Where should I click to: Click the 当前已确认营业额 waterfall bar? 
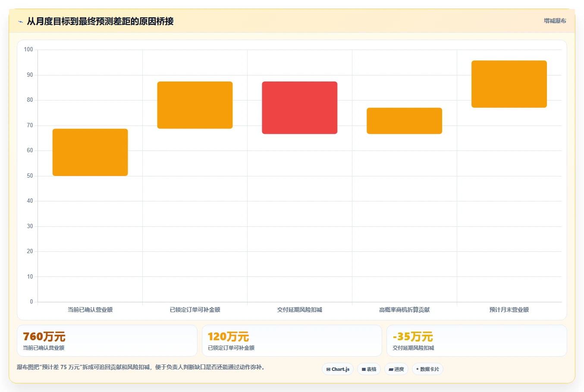(x=90, y=152)
